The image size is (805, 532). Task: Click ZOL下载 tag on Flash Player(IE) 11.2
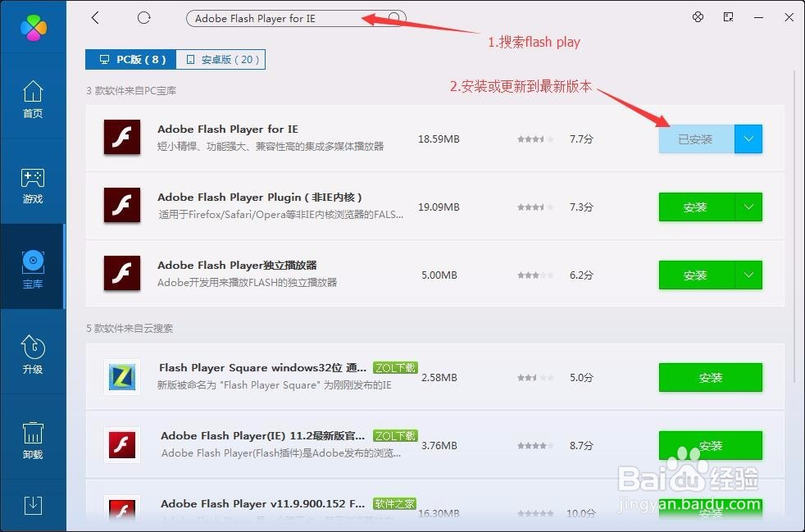pyautogui.click(x=395, y=436)
